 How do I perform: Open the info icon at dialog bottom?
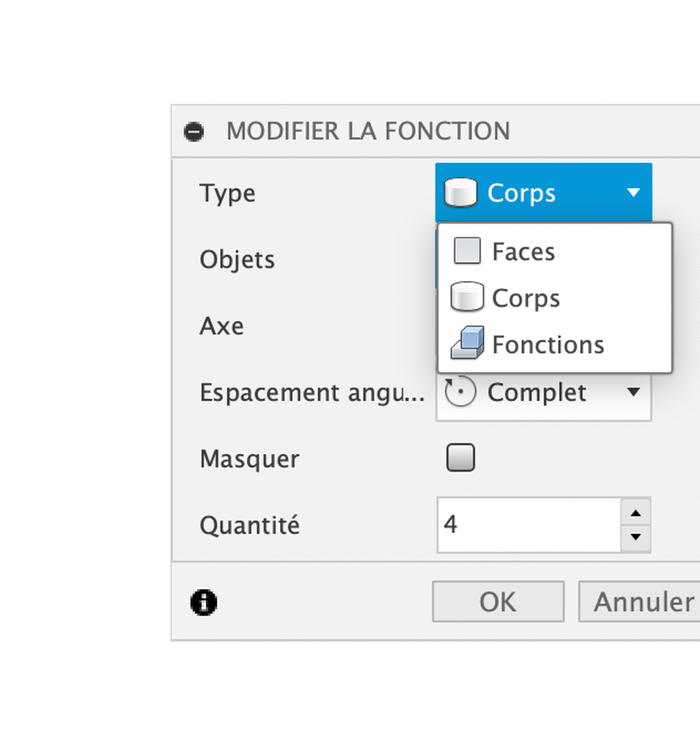[x=204, y=602]
